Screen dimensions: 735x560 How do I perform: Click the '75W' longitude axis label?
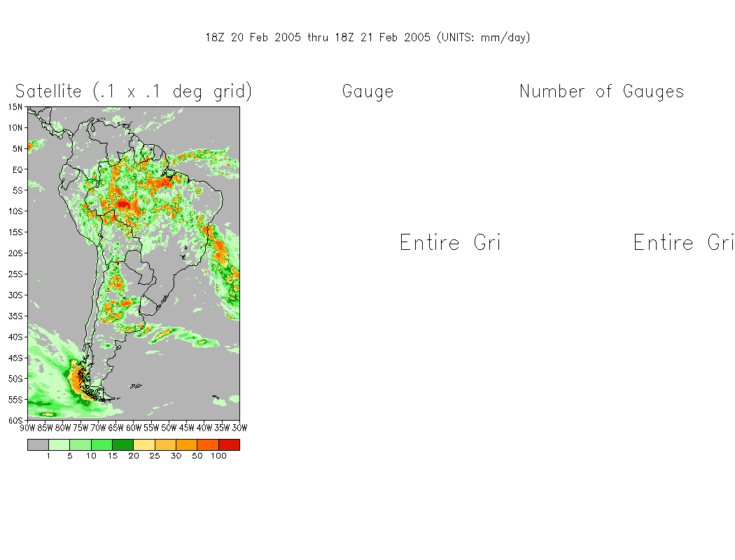coord(80,428)
